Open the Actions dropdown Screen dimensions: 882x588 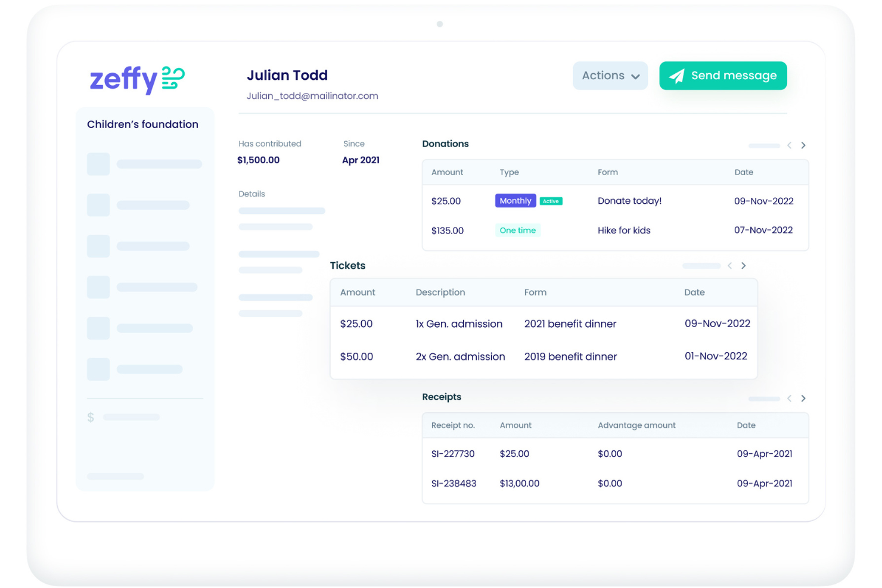(610, 76)
